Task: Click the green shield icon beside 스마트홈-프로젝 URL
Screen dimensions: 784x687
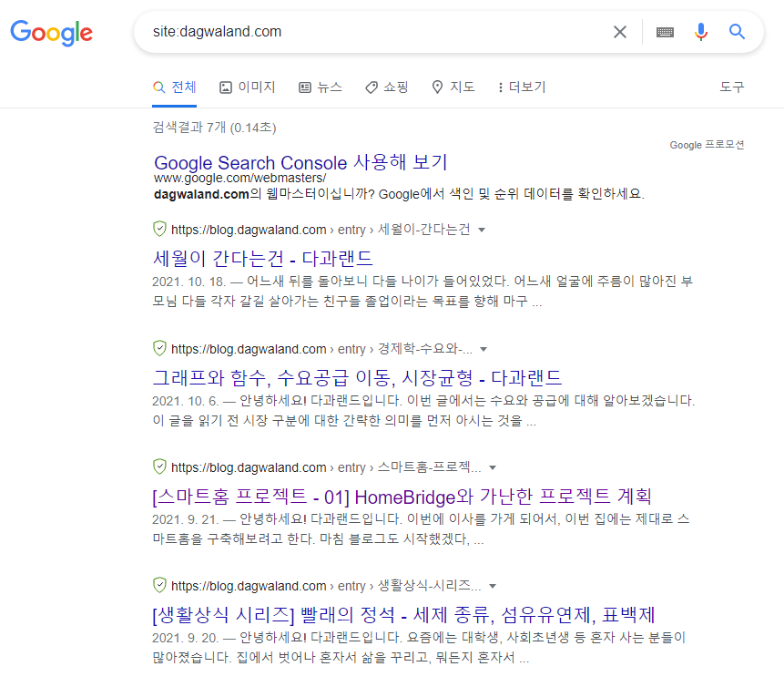Action: [159, 467]
